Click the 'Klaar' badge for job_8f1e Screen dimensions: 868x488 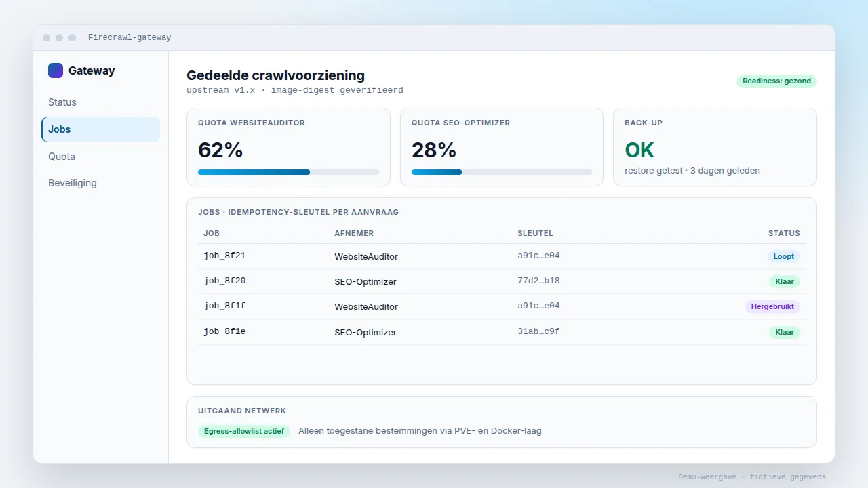(785, 332)
